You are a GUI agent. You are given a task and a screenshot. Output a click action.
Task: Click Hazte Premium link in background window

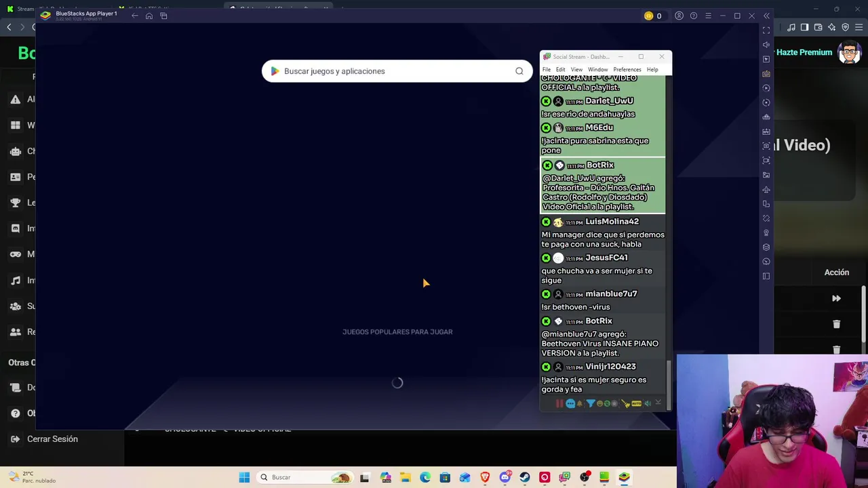coord(804,52)
